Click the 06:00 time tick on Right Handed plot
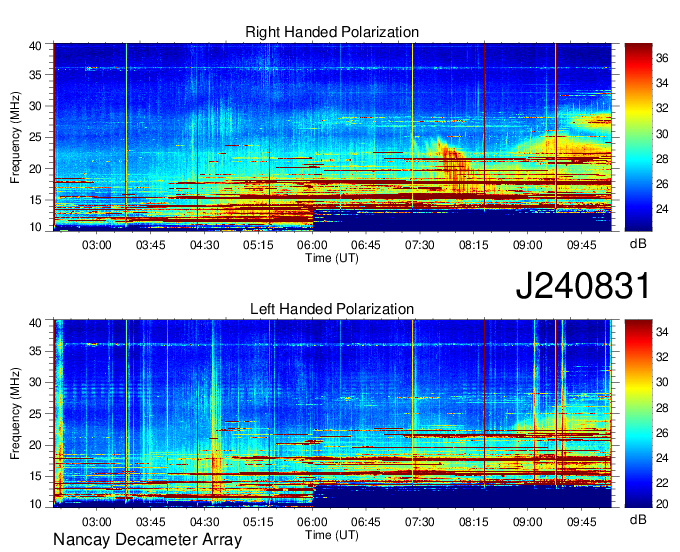This screenshot has width=680, height=552. point(312,245)
